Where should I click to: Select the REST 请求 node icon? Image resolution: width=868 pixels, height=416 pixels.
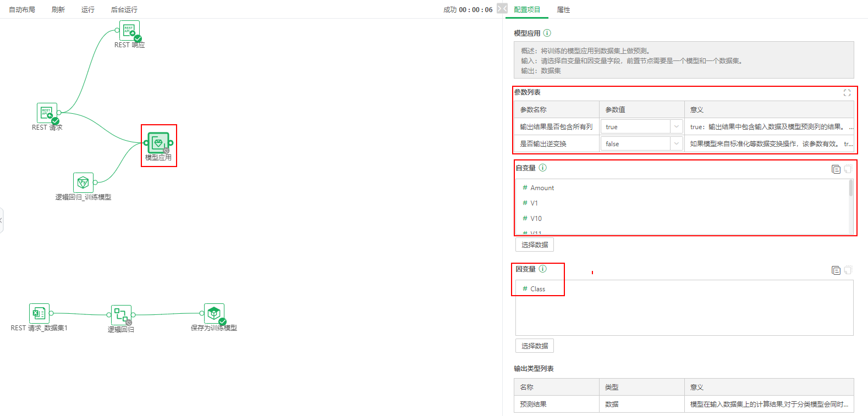tap(47, 113)
